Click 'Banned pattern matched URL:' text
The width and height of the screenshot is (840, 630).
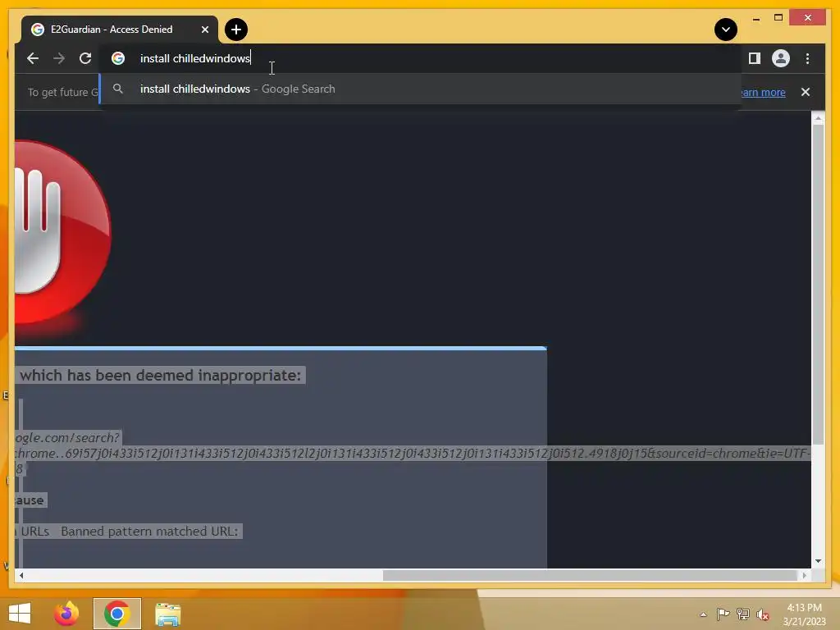pyautogui.click(x=149, y=532)
